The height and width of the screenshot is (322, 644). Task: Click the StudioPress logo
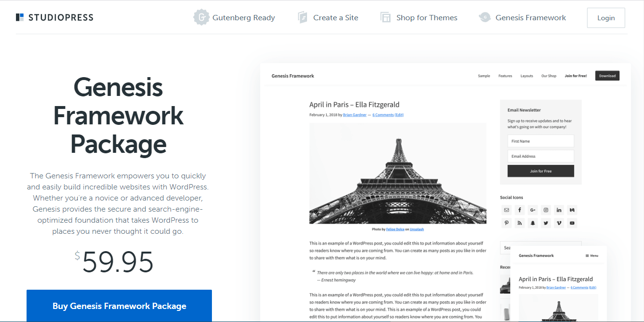coord(55,17)
